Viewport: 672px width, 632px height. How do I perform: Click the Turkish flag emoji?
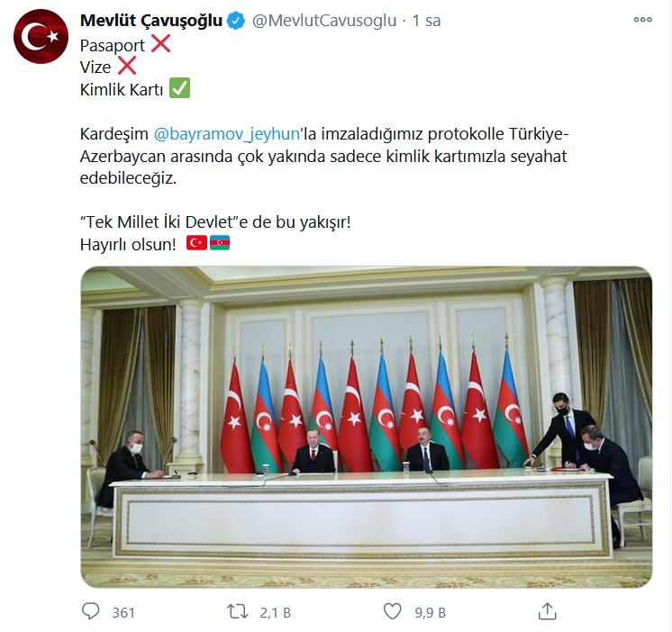(x=196, y=243)
